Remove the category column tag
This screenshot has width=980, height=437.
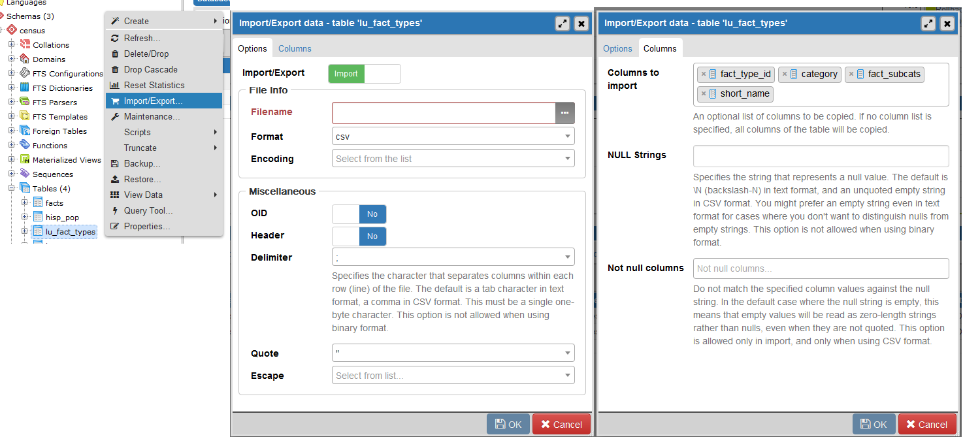784,74
